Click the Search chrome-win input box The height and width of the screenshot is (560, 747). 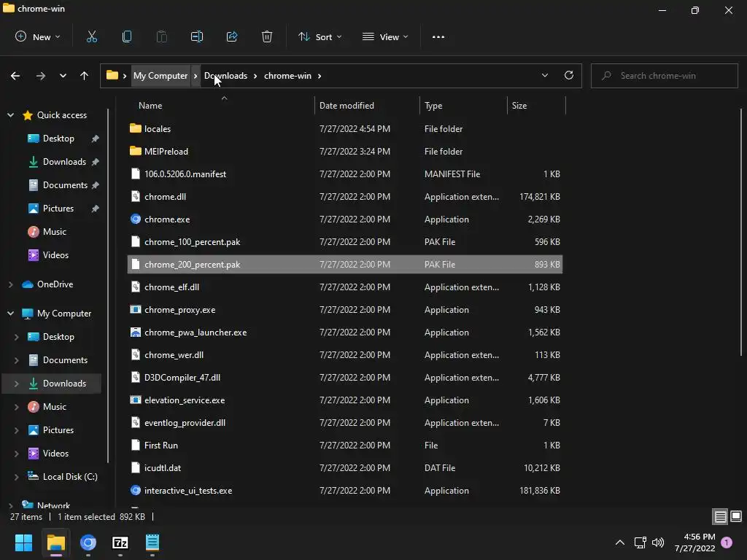664,76
